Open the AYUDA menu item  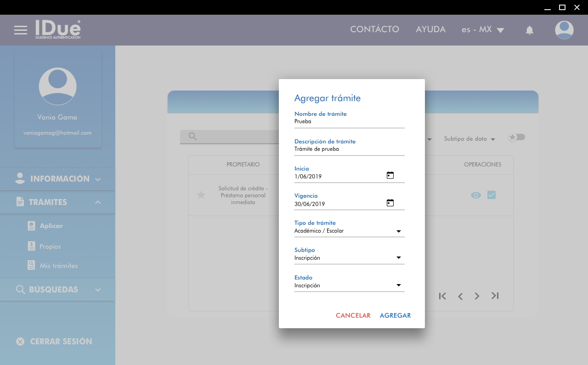[x=430, y=29]
